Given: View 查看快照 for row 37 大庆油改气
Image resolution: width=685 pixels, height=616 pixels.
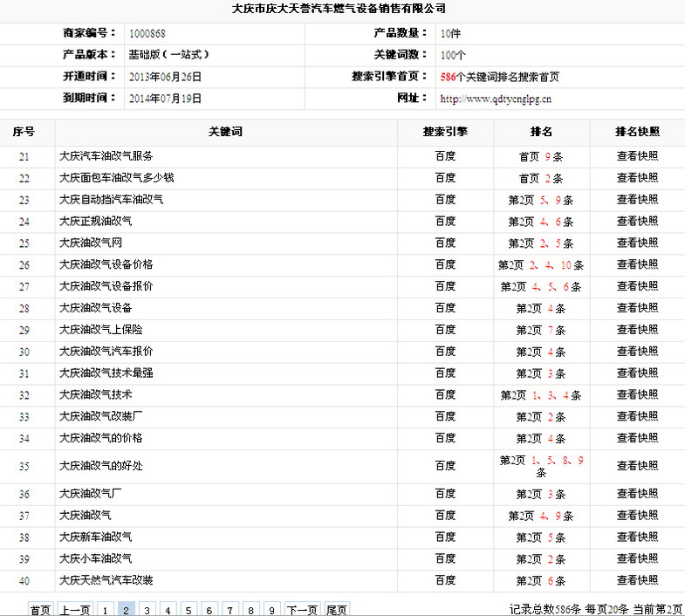Looking at the screenshot, I should pos(637,516).
